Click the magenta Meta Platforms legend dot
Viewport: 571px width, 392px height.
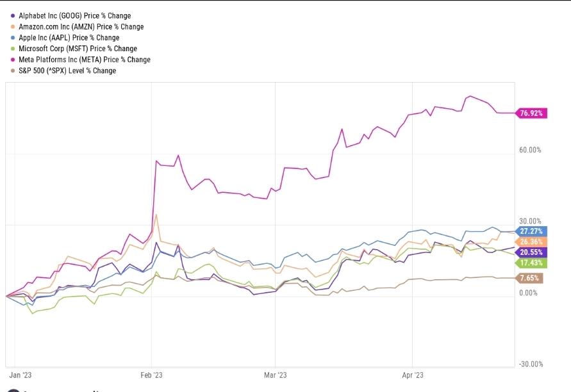(13, 60)
